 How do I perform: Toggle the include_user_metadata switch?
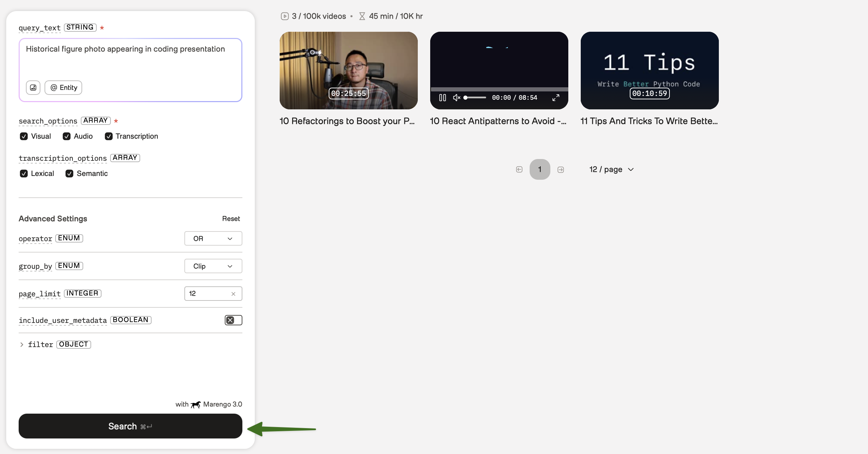coord(233,320)
